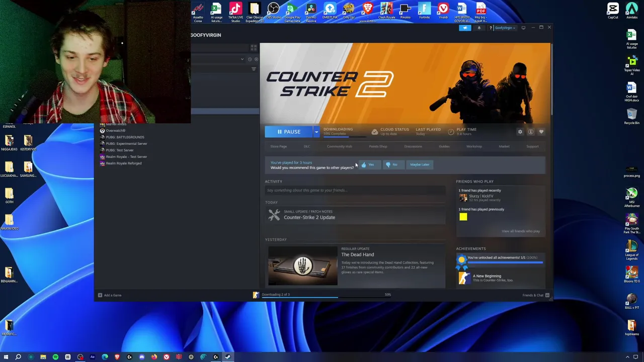Image resolution: width=644 pixels, height=362 pixels.
Task: Open CapCut desktop shortcut
Action: click(x=613, y=11)
